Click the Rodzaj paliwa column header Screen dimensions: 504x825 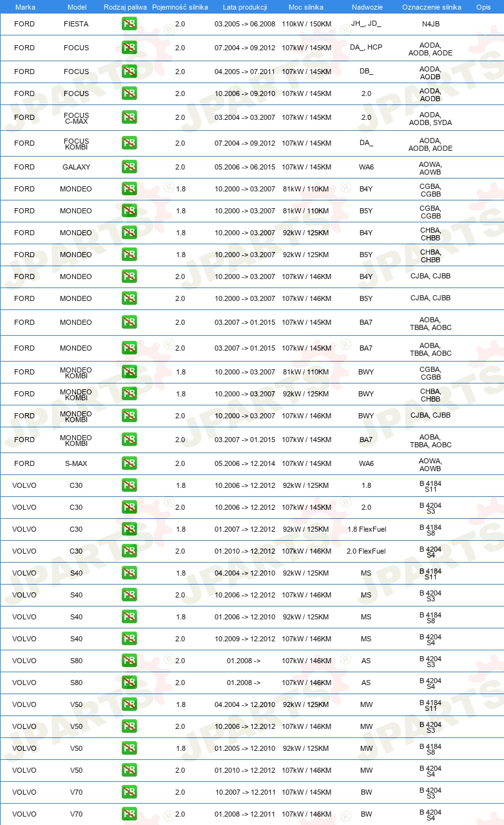pos(125,7)
